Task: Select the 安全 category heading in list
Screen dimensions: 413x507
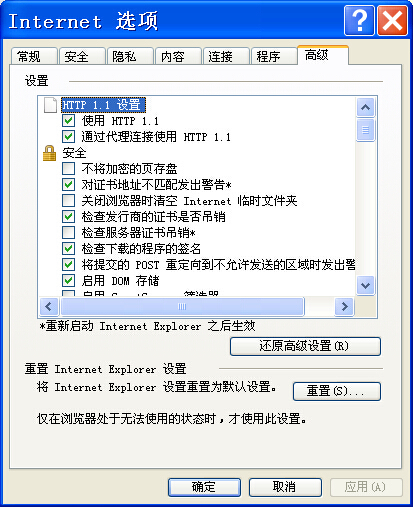Action: [74, 153]
